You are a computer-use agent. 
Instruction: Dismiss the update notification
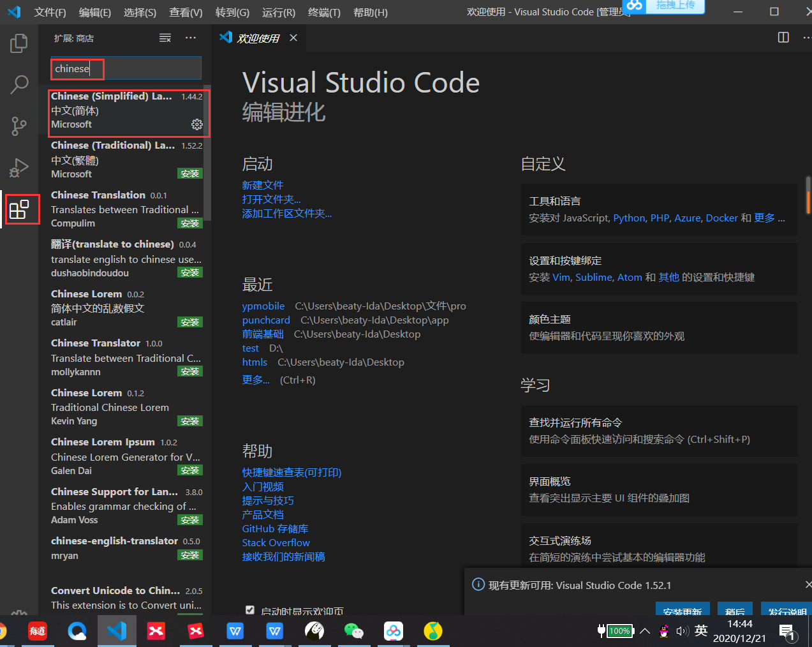808,584
